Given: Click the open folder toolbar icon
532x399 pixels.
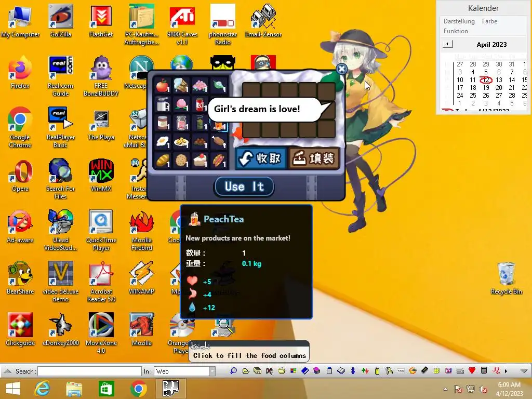Looking at the screenshot, I should [246, 371].
